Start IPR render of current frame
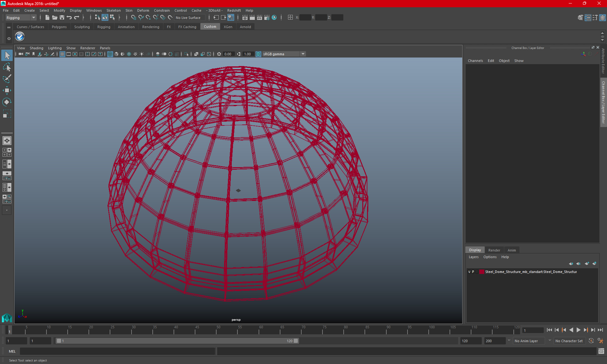The height and width of the screenshot is (364, 607). 260,18
